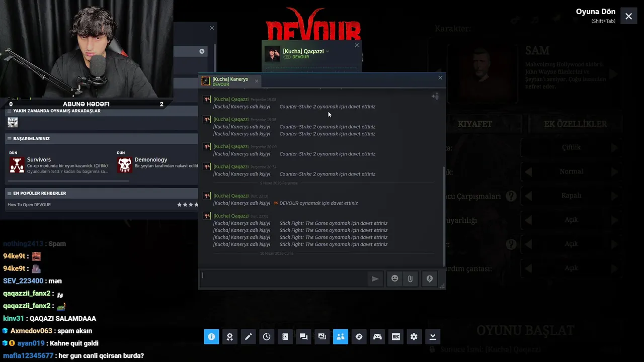Open the [Kucha] Qaqazzi status dropdown chevron

(x=328, y=51)
